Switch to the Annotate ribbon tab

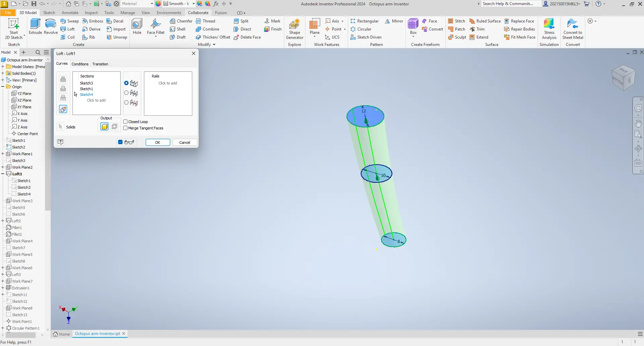tap(70, 12)
